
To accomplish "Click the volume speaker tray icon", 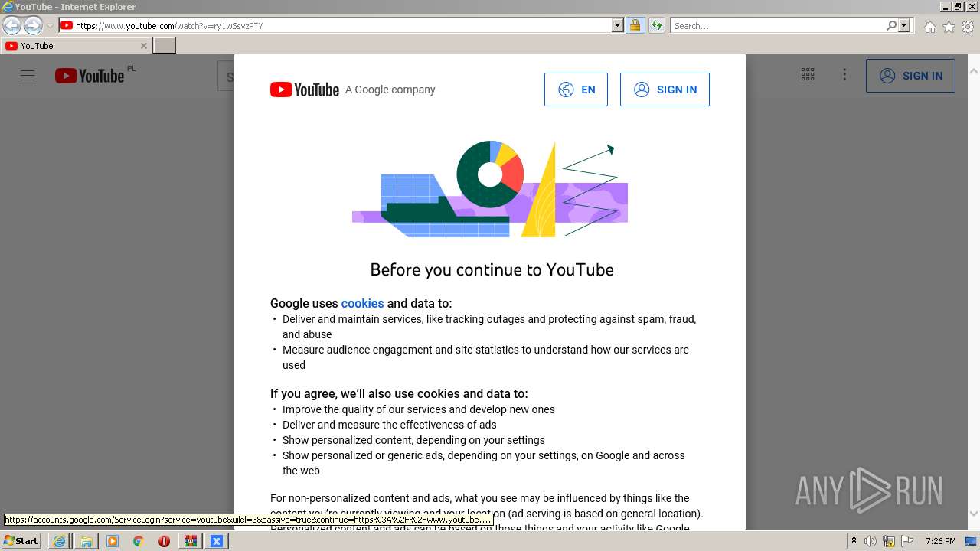I will pos(871,541).
